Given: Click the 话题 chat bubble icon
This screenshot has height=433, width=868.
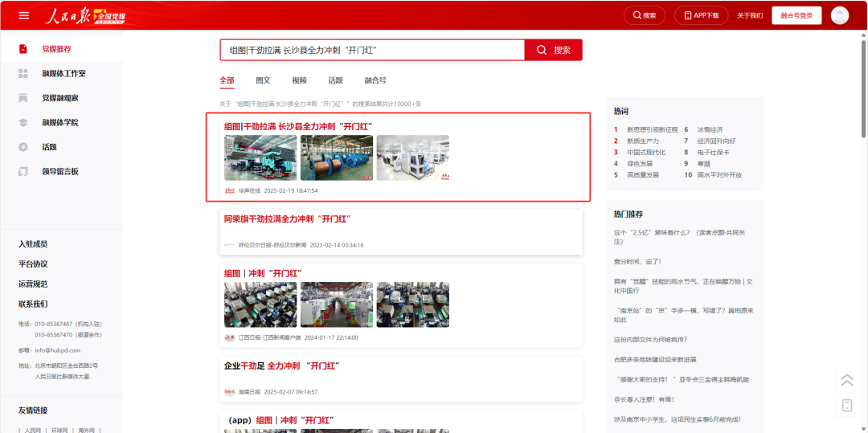Looking at the screenshot, I should (23, 147).
